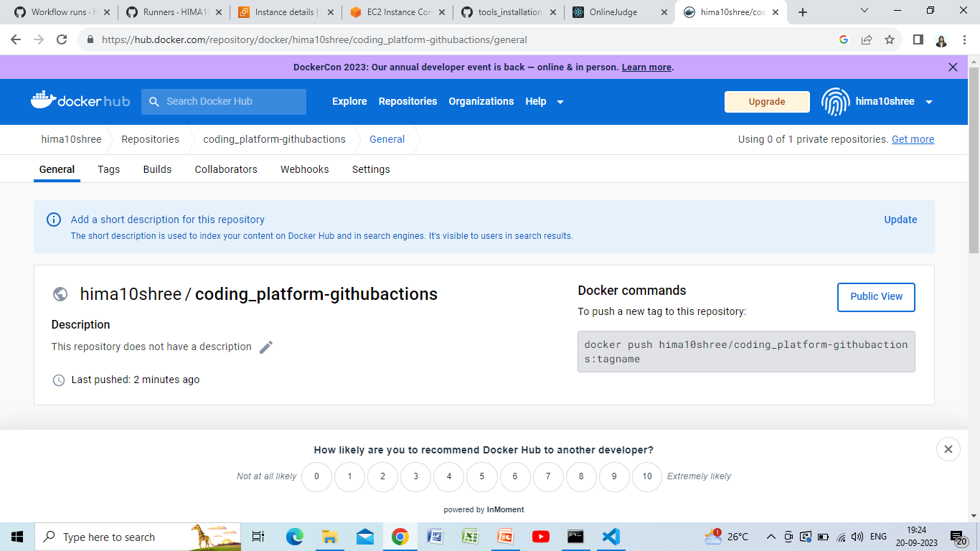980x551 pixels.
Task: Expand the hima10shree account dropdown
Action: click(929, 102)
